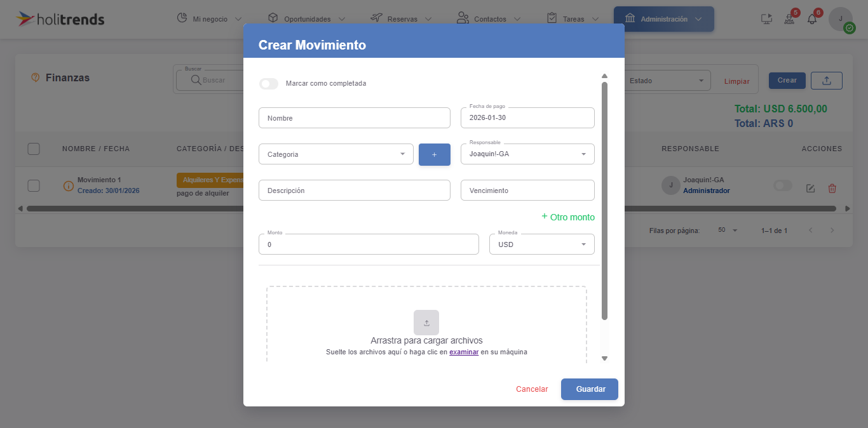The image size is (868, 428).
Task: Open the Mi negocio menu
Action: [209, 19]
